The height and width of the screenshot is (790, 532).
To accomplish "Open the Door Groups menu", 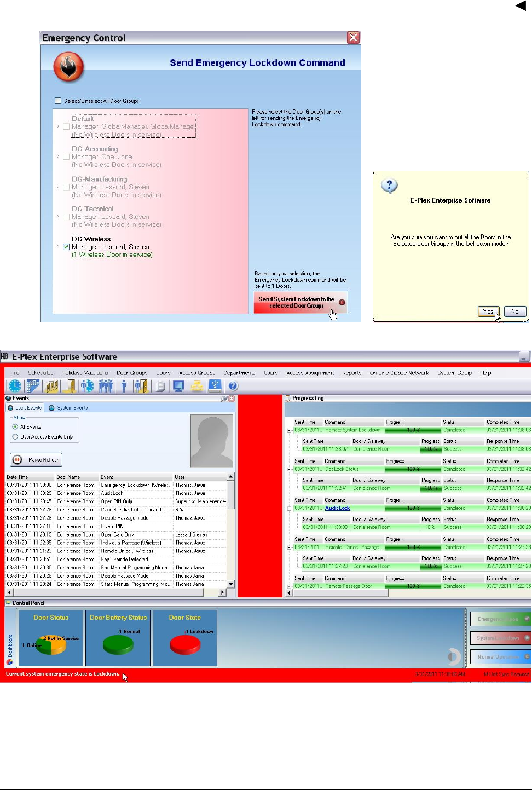I will click(132, 373).
